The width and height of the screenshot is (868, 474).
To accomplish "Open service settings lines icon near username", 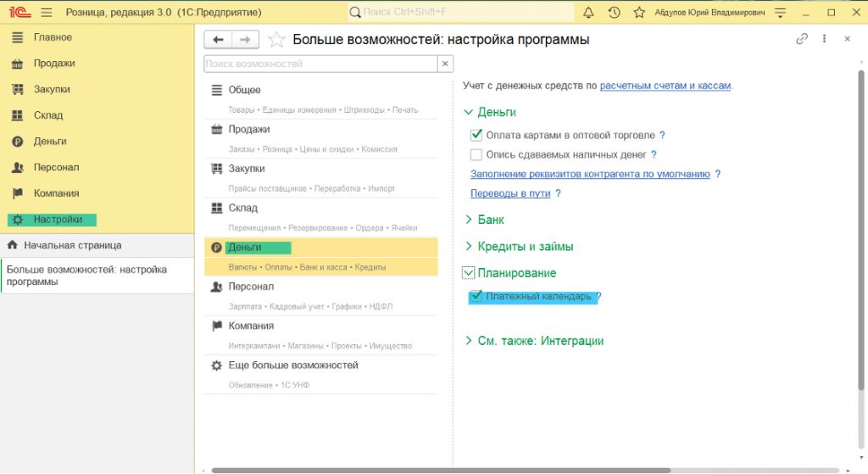I will click(781, 12).
